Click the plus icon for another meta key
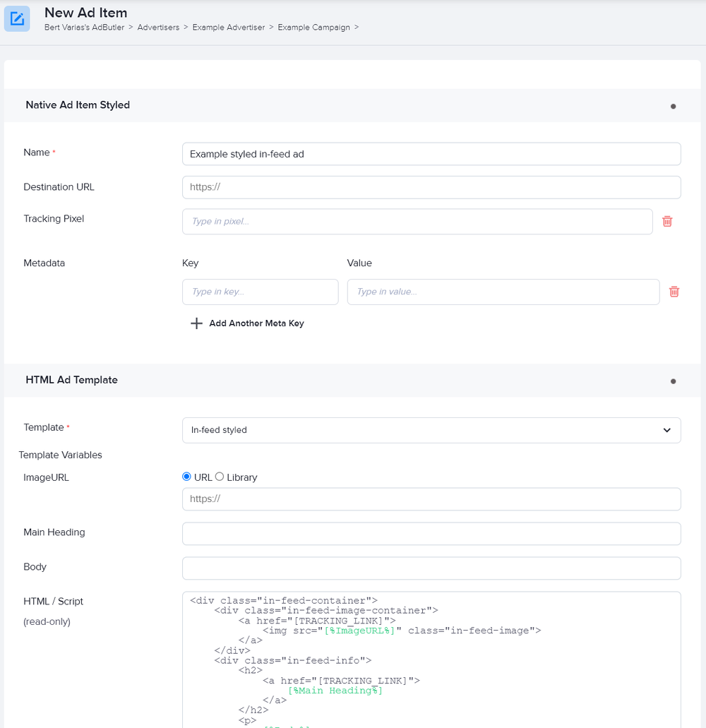 196,323
